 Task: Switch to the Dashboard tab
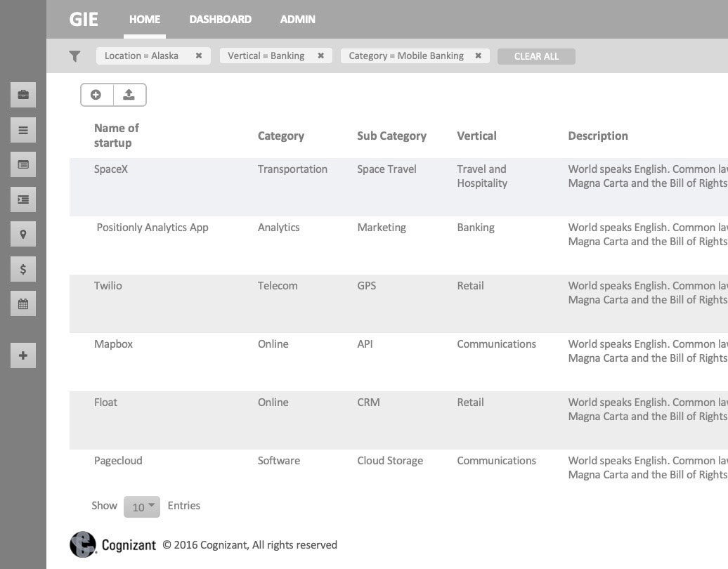[220, 20]
